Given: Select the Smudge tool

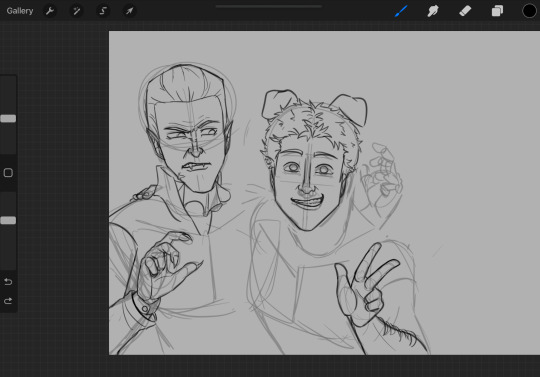Looking at the screenshot, I should [x=433, y=11].
